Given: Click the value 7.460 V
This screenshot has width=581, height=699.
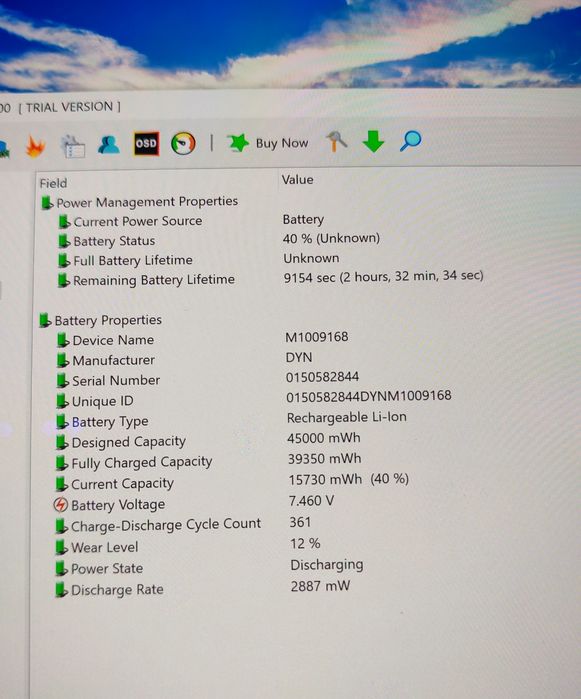Looking at the screenshot, I should click(x=311, y=501).
